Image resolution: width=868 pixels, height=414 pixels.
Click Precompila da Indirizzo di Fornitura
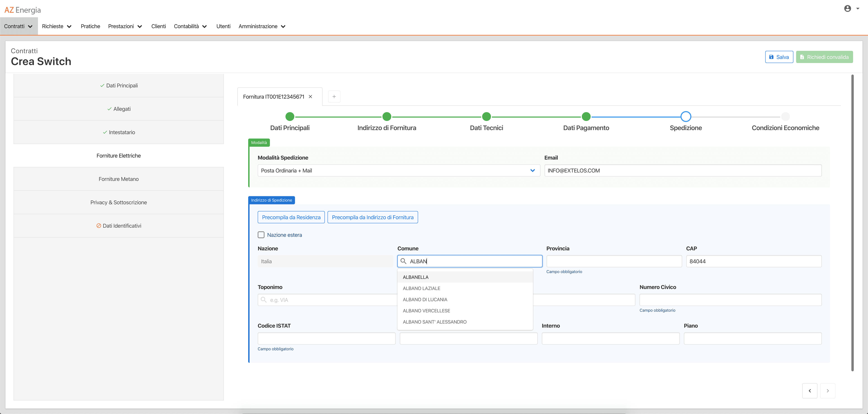click(373, 218)
